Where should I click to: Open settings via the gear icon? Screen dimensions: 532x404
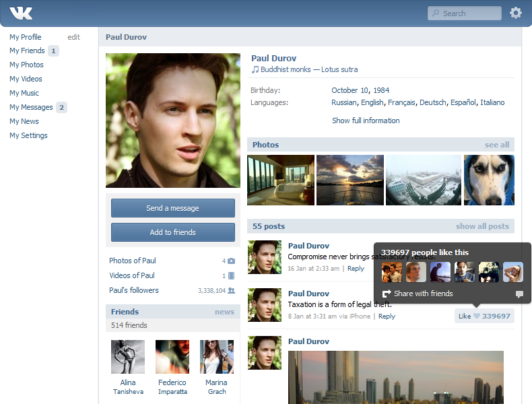pos(515,13)
